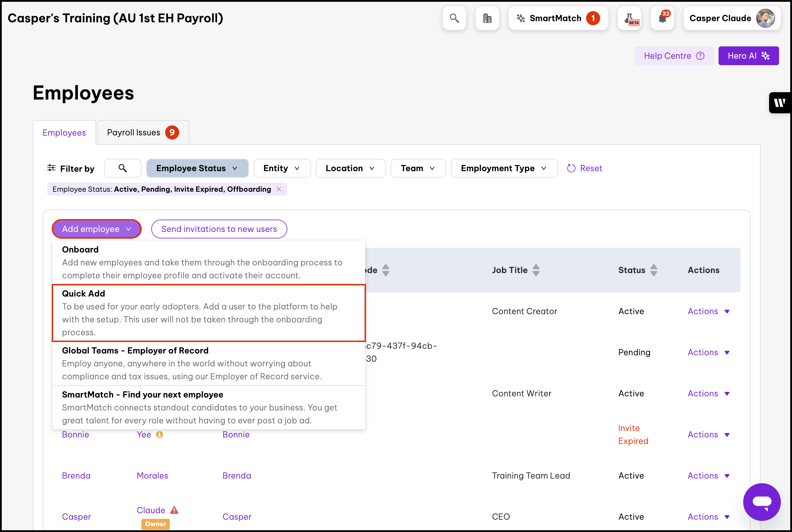Click the filter search magnifier icon
This screenshot has width=792, height=532.
pyautogui.click(x=123, y=168)
